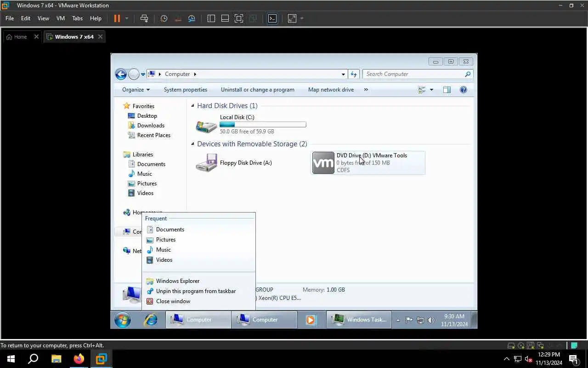Open recent pages dropdown next to forward button

143,74
